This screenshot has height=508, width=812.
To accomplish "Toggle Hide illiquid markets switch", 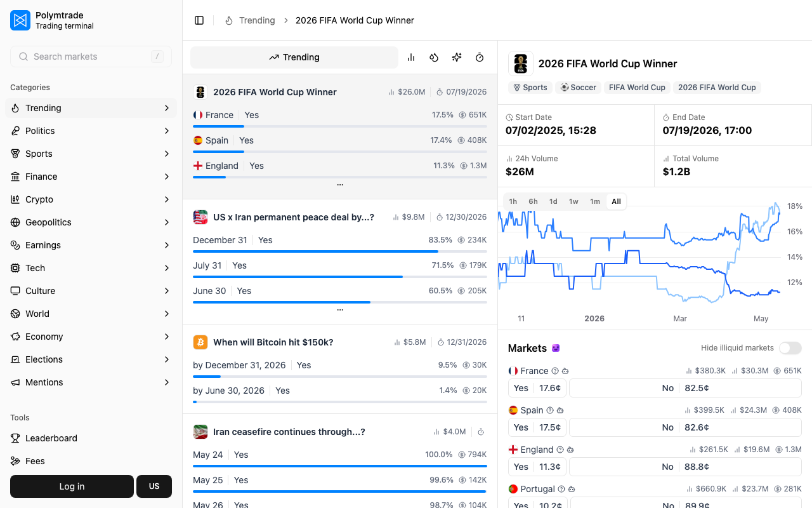I will click(790, 348).
